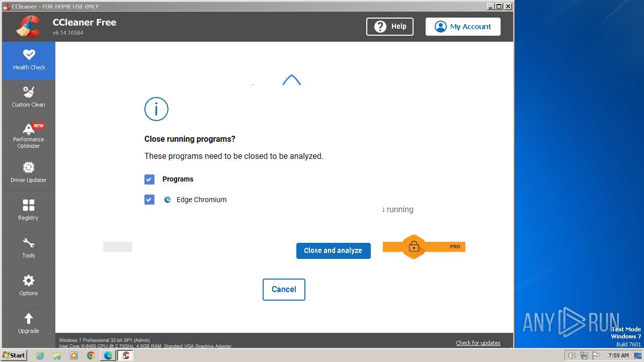This screenshot has height=362, width=644.
Task: Click the CCleaner logo in the header
Action: [x=28, y=26]
